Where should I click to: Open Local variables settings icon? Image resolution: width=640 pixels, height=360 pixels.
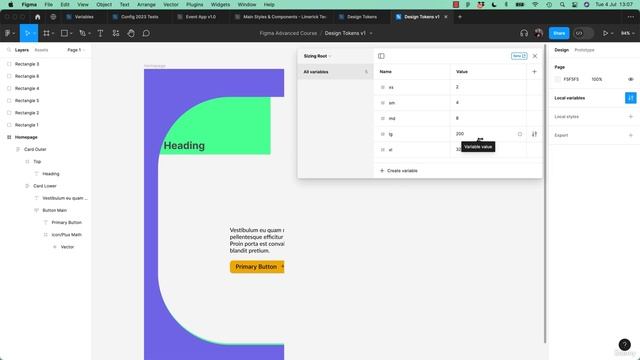tap(630, 98)
